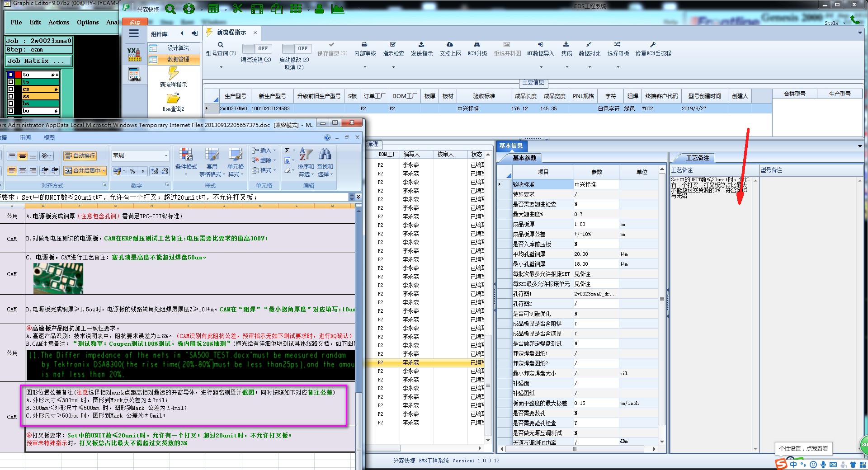The height and width of the screenshot is (470, 868).
Task: Open the Actions menu in Graphic Editor
Action: (x=59, y=22)
